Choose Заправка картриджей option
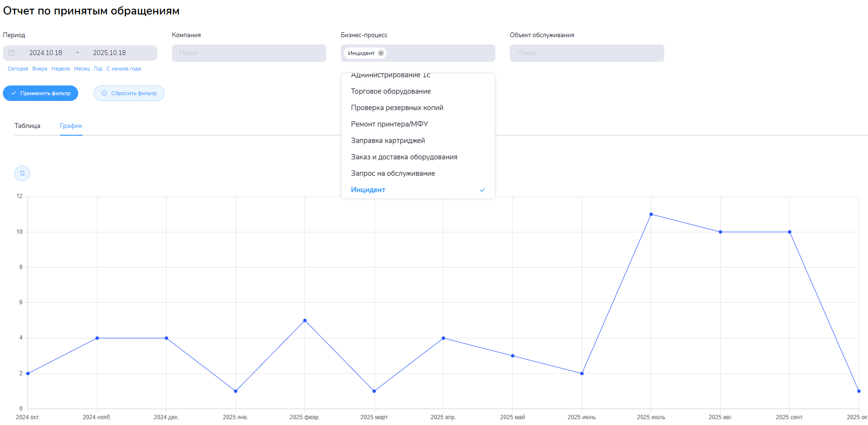Viewport: 868px width, 425px height. point(388,141)
